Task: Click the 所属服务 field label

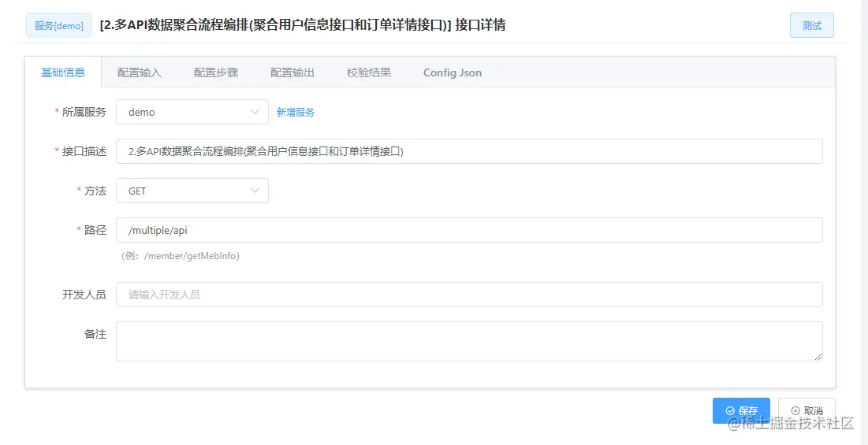Action: (x=84, y=112)
